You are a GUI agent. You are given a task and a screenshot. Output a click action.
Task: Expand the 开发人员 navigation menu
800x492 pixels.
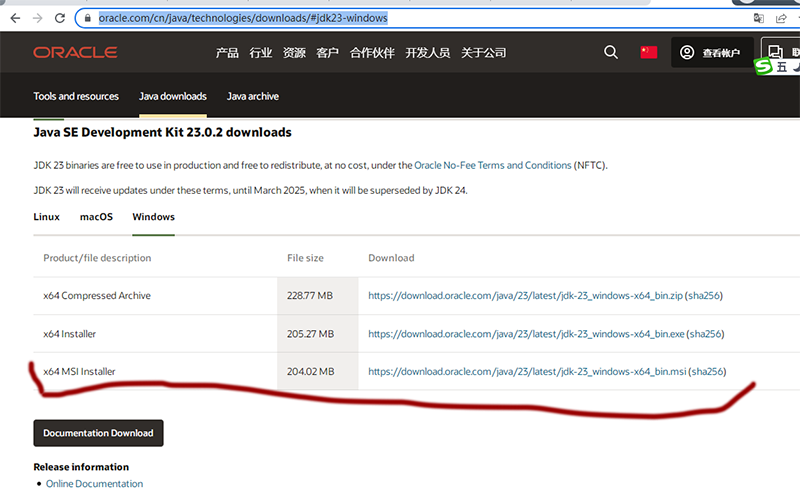coord(427,53)
